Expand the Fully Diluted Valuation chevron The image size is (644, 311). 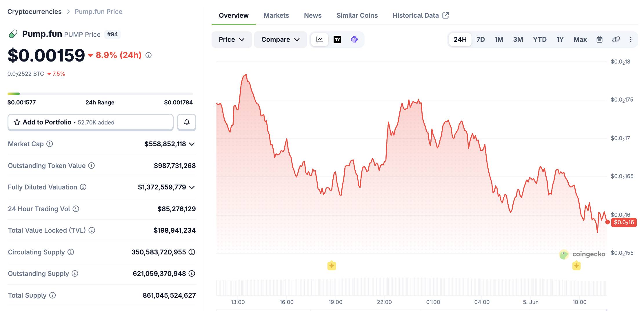coord(192,187)
